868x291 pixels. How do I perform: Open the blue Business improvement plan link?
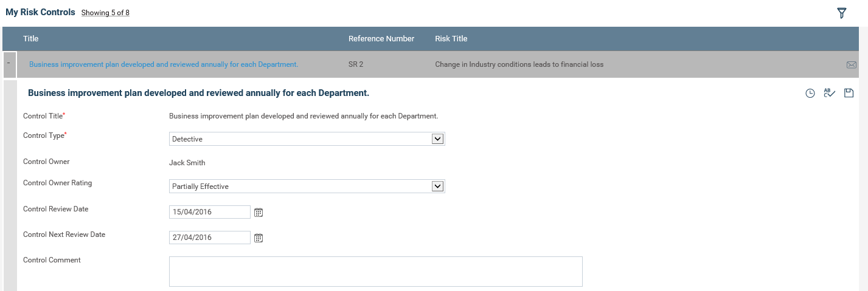(164, 64)
